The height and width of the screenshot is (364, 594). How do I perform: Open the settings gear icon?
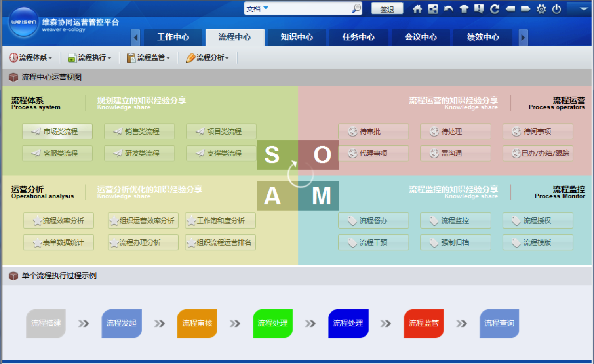point(541,9)
